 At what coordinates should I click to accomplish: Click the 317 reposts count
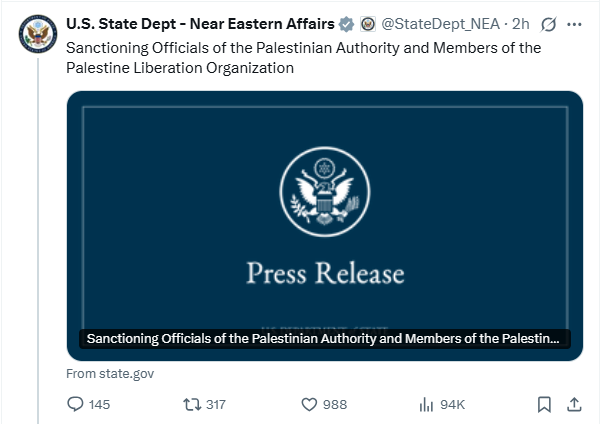[x=216, y=404]
